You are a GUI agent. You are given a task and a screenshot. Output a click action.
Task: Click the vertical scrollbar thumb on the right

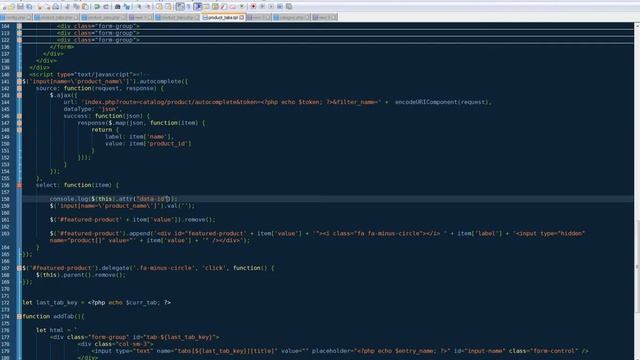click(637, 266)
